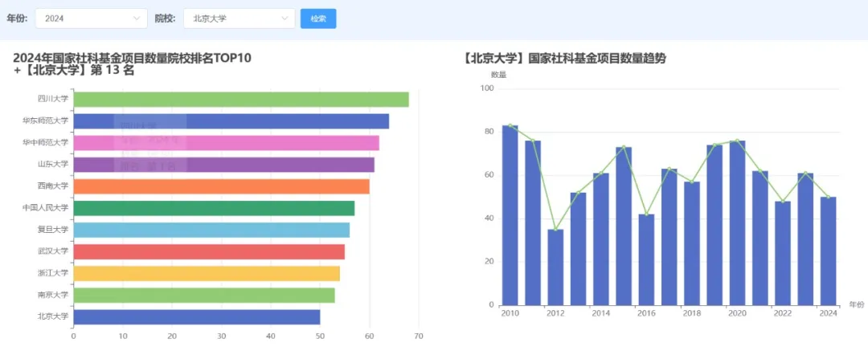Select the 西南大学 orange bar
This screenshot has height=351, width=868.
(x=221, y=186)
